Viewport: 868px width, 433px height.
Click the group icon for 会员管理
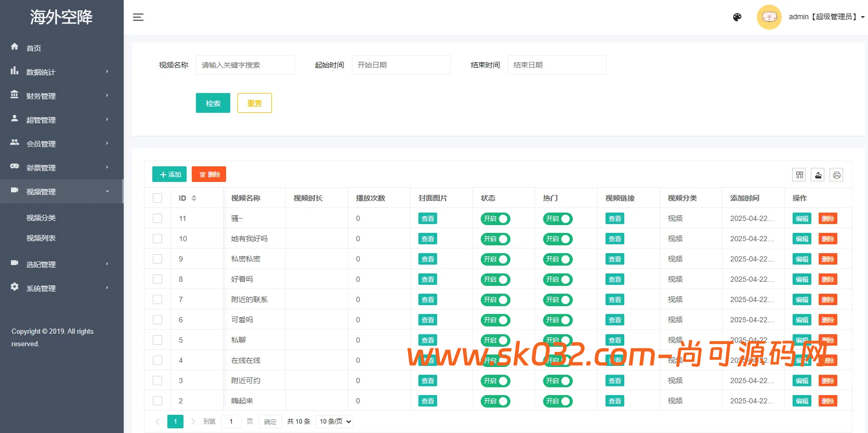15,142
